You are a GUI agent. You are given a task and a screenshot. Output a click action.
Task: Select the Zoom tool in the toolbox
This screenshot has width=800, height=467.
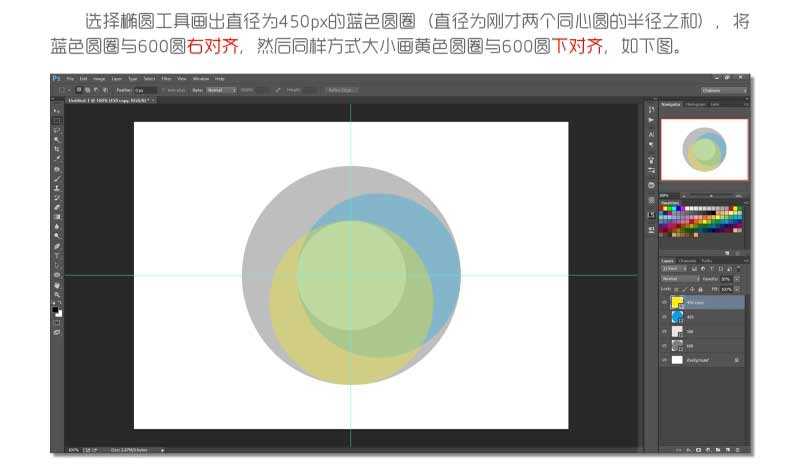(x=57, y=294)
